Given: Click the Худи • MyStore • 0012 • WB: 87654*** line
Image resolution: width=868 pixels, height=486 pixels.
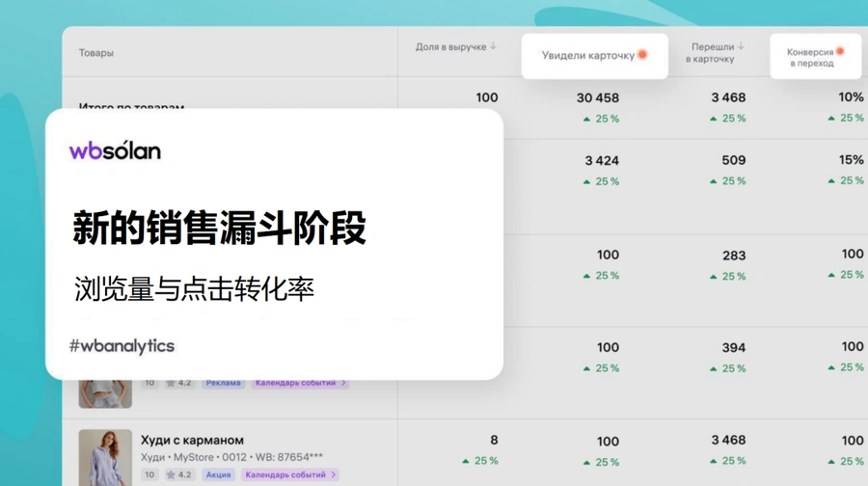Looking at the screenshot, I should pos(231,457).
